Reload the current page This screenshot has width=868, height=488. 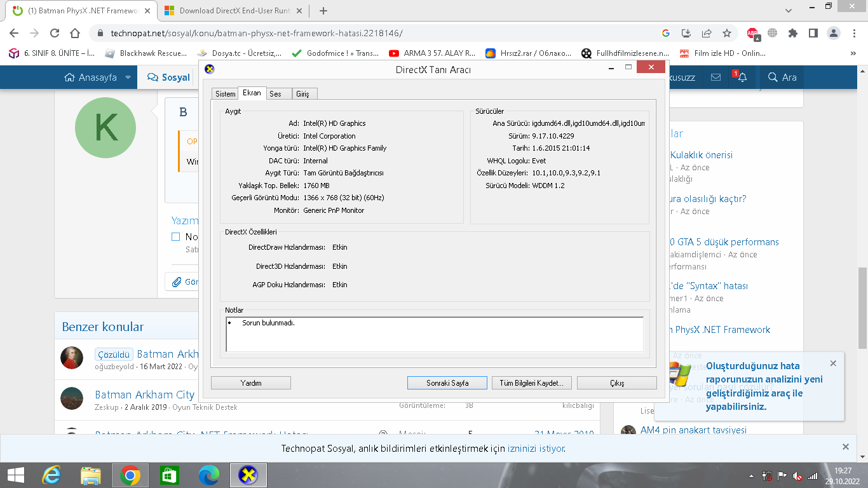(x=55, y=33)
